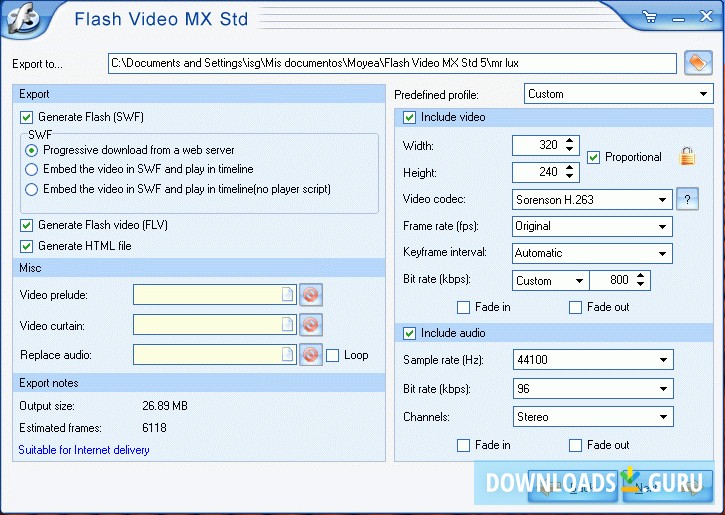Decrease the video bit rate 800 value
Screen dimensions: 725x515
640,284
